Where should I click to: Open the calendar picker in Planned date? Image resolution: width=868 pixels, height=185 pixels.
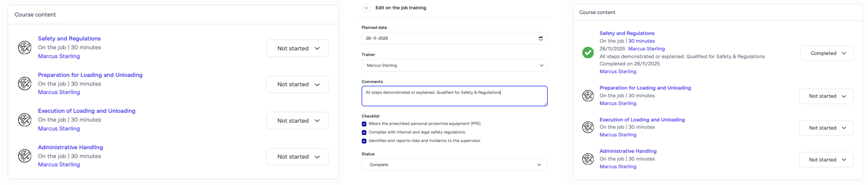coord(540,38)
